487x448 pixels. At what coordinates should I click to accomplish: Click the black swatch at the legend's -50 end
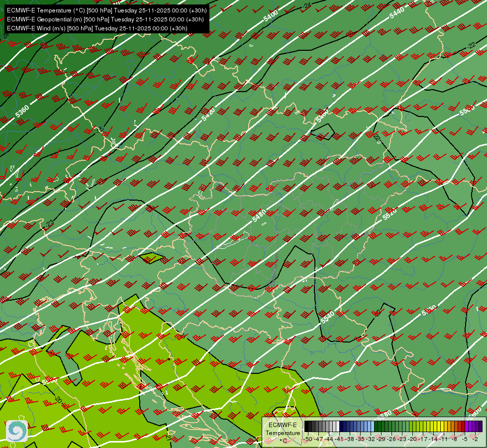pos(306,426)
